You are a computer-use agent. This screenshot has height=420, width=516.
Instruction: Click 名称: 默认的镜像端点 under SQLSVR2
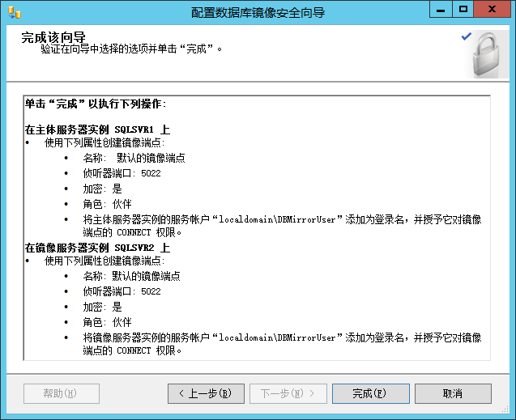131,276
